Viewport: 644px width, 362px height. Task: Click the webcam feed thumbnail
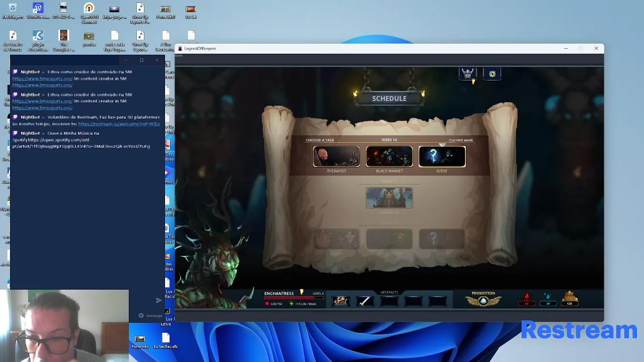64,325
